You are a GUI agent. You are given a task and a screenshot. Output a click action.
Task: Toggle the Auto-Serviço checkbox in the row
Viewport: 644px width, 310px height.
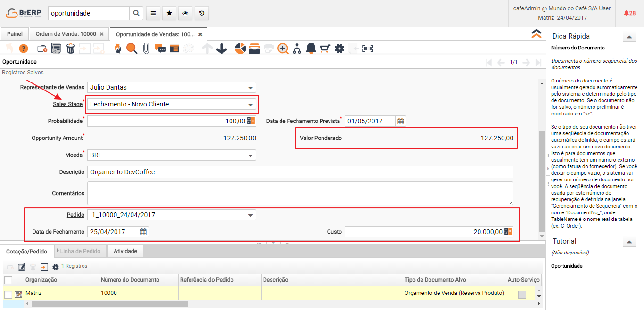click(522, 294)
